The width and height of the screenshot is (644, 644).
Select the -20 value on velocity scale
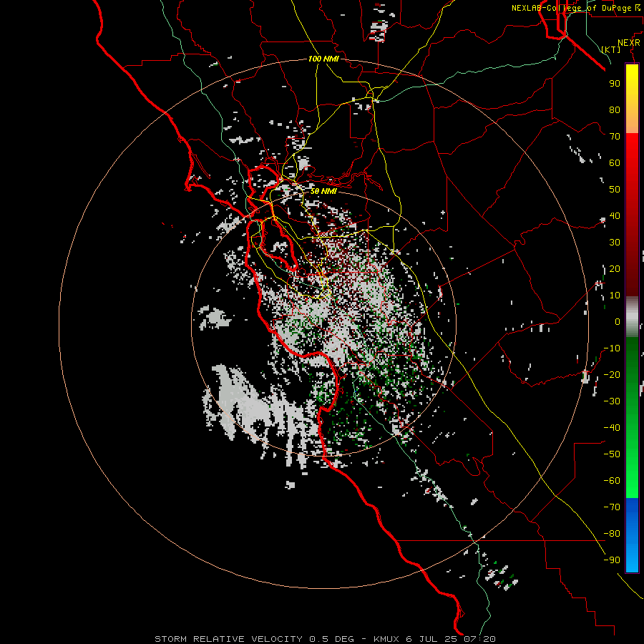click(612, 375)
